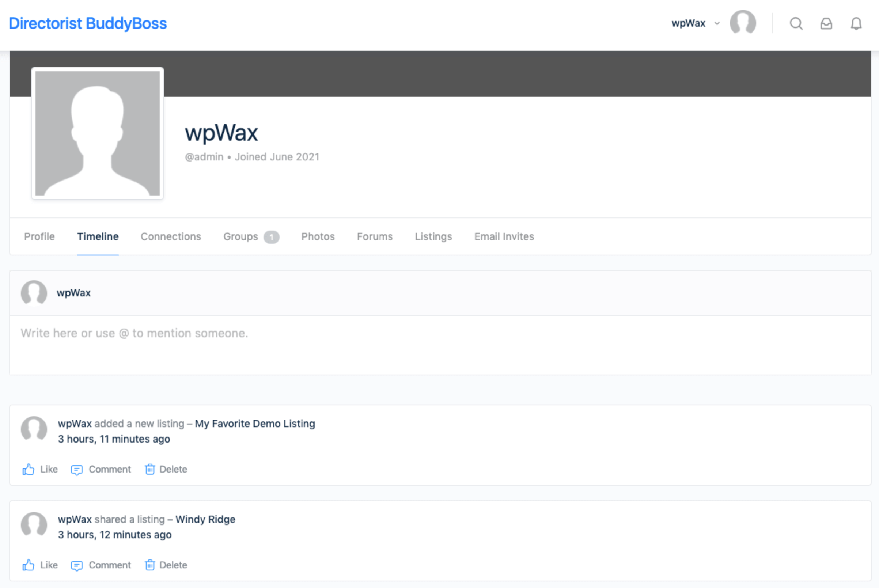This screenshot has height=588, width=879.
Task: Delete the My Favorite Demo Listing activity
Action: tap(166, 469)
